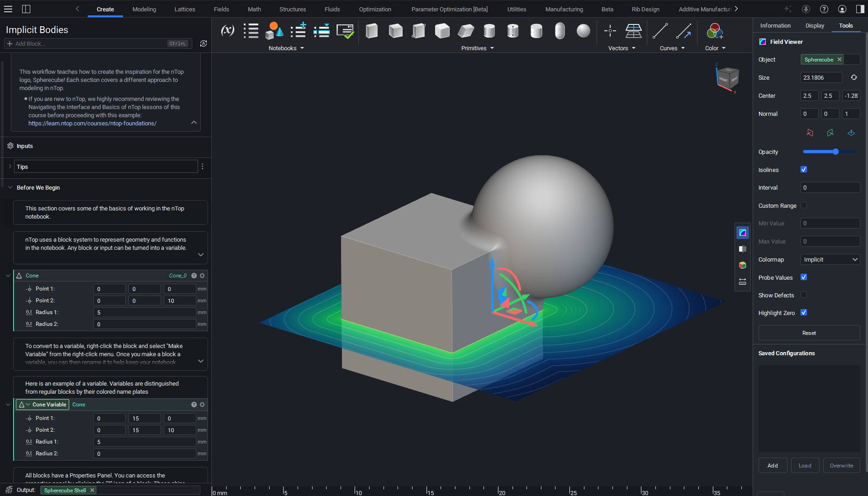Open the Vectors dropdown
Viewport: 868px width, 496px height.
(x=622, y=48)
